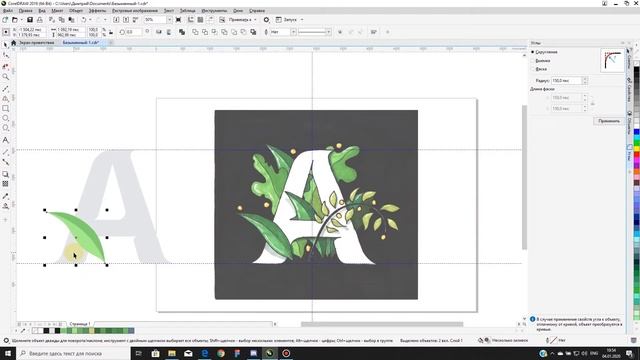
Task: Switch to the Экран приветствия tab
Action: (36, 42)
